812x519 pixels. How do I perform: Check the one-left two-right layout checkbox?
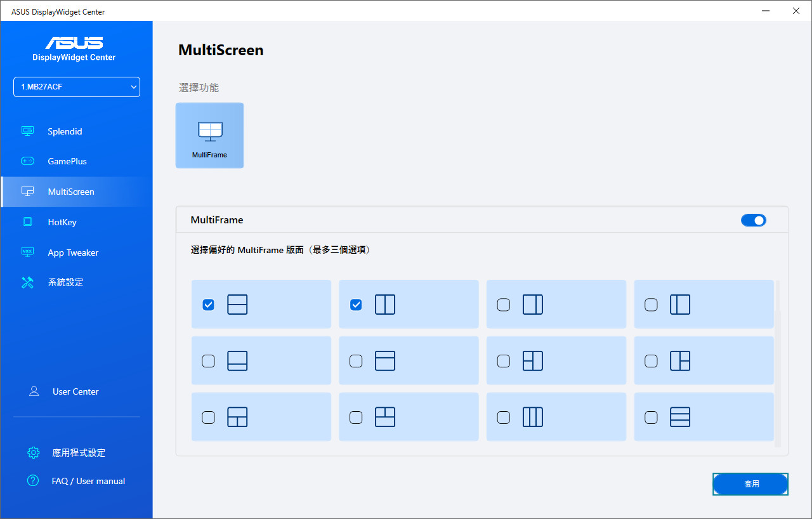[651, 361]
